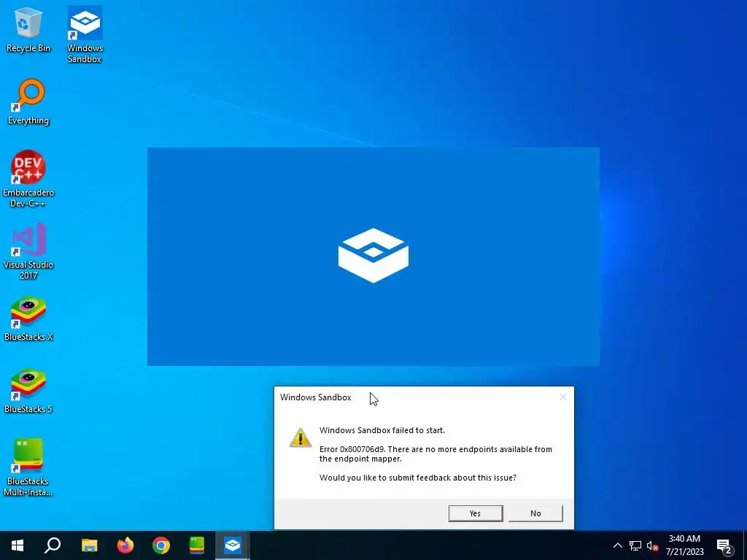Screen dimensions: 747x560
Task: Launch Google Chrome from the taskbar
Action: tap(161, 545)
